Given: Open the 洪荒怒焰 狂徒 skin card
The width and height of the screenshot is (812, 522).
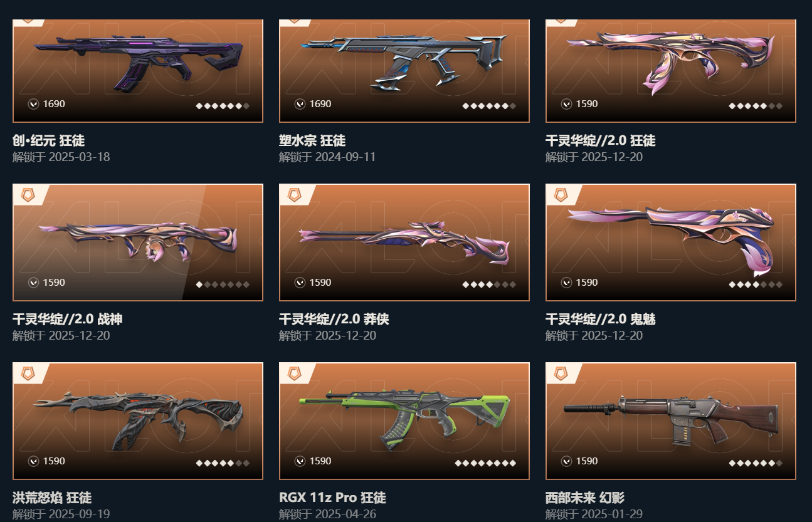Looking at the screenshot, I should coord(138,421).
